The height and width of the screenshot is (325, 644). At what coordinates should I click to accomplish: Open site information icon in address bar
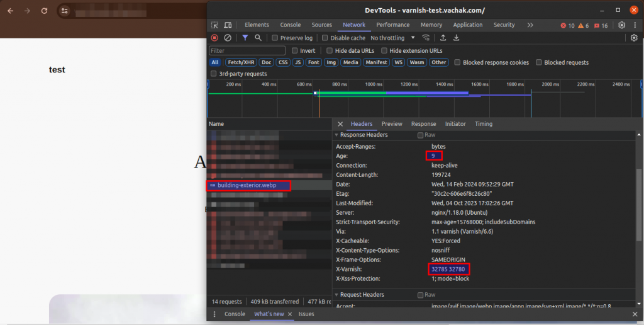click(x=65, y=11)
